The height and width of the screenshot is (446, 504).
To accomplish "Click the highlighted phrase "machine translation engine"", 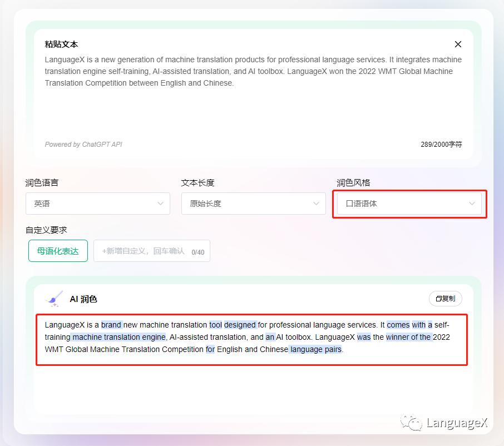I will 119,337.
